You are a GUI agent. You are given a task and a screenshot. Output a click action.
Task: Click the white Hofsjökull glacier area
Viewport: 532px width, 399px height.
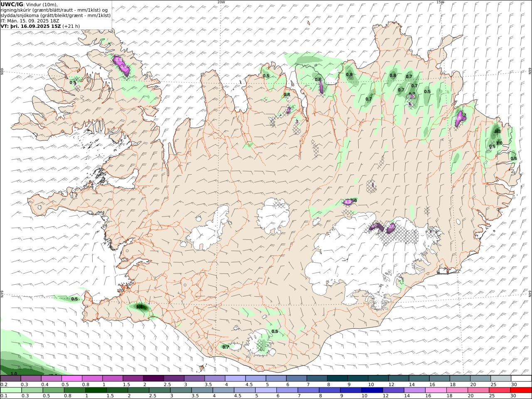pyautogui.click(x=273, y=215)
